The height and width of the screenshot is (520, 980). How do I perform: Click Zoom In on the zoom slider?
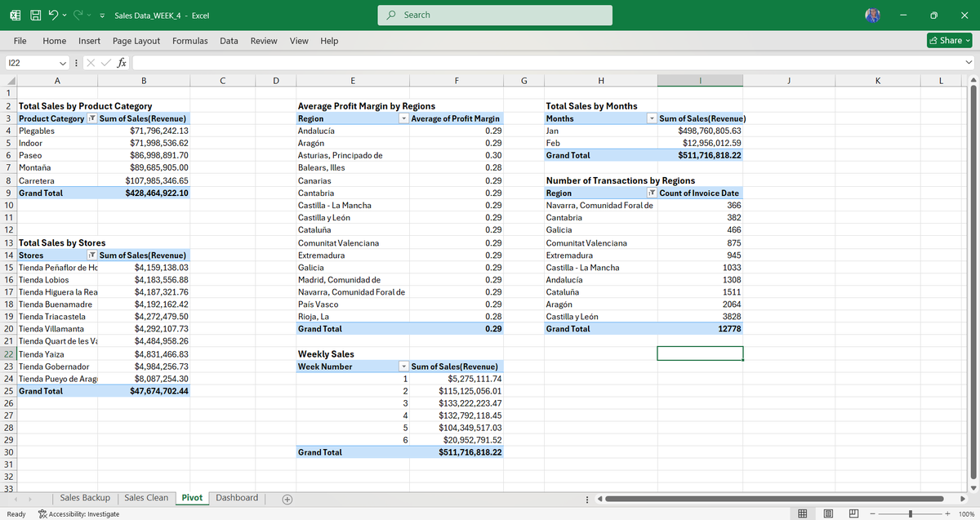coord(948,513)
